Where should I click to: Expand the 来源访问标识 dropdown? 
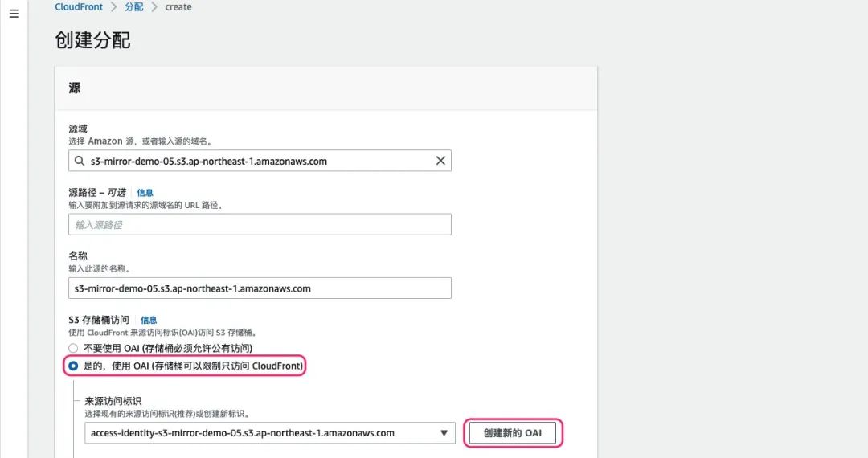coord(269,433)
